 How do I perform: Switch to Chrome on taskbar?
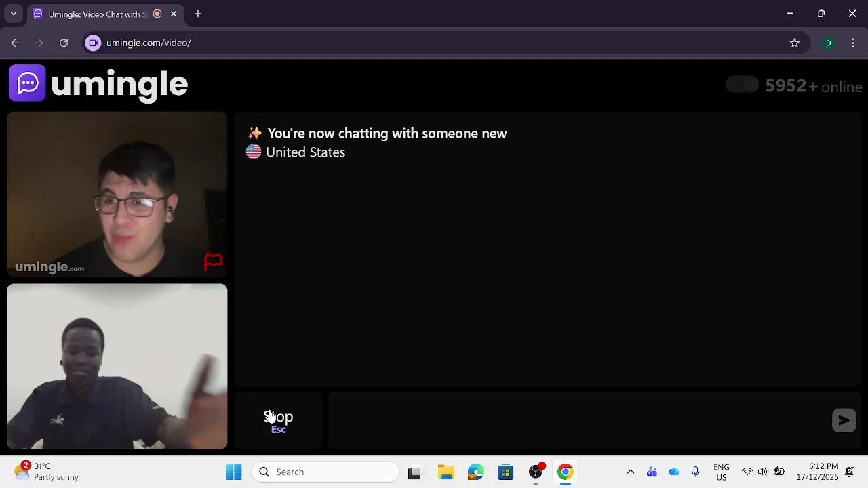pyautogui.click(x=565, y=472)
